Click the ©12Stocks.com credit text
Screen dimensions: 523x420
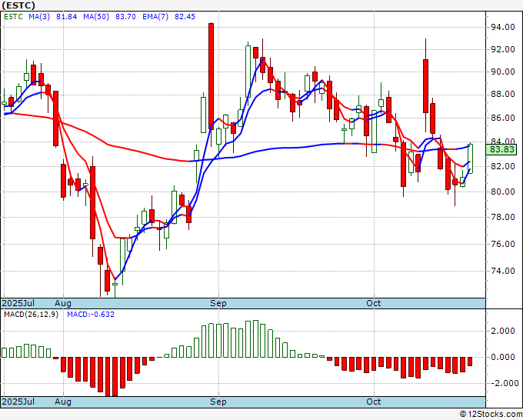(491, 415)
